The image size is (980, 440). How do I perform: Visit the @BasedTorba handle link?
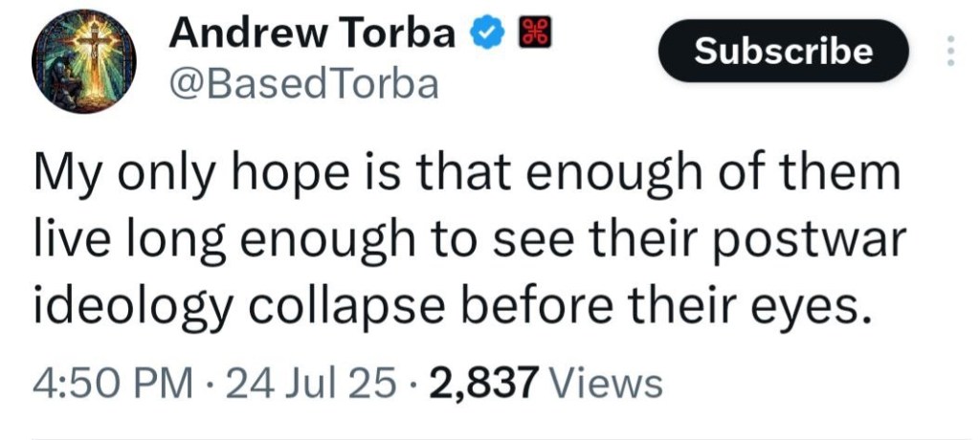(303, 84)
